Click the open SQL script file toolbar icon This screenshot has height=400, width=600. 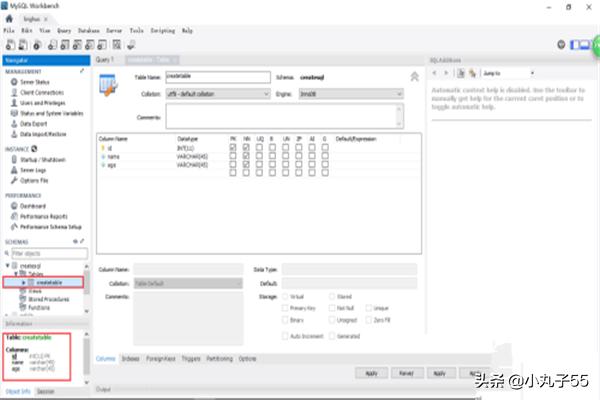coord(23,45)
